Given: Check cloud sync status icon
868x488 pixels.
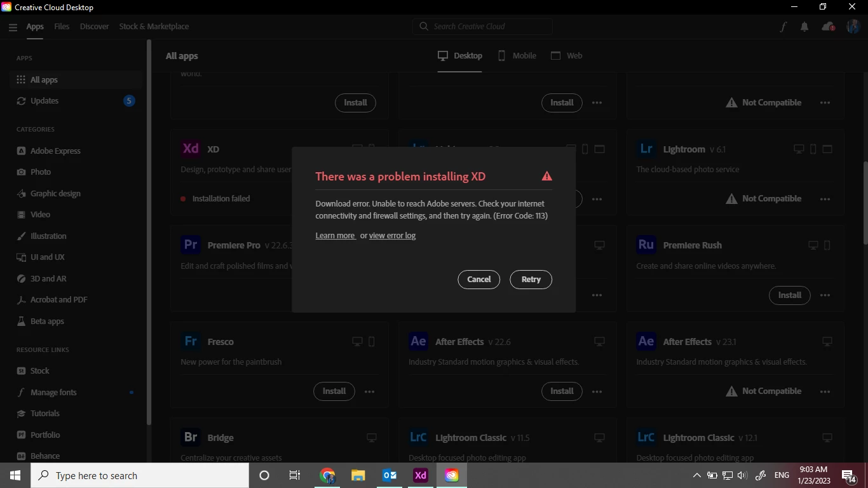Looking at the screenshot, I should 828,27.
